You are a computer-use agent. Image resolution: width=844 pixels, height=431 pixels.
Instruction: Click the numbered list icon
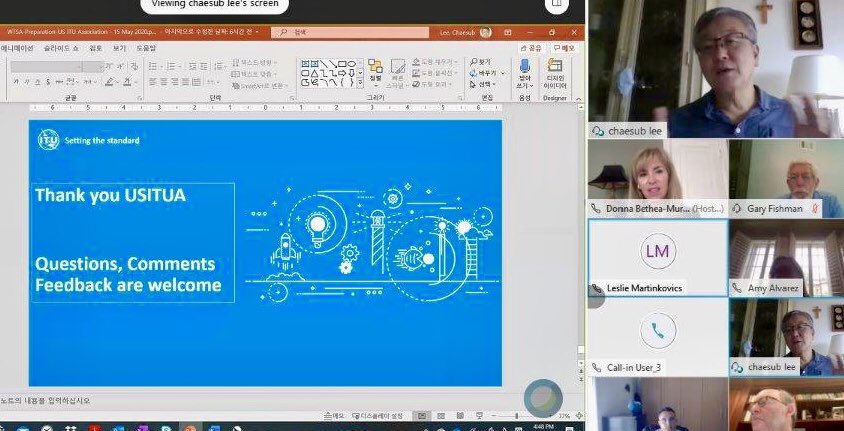pyautogui.click(x=171, y=66)
